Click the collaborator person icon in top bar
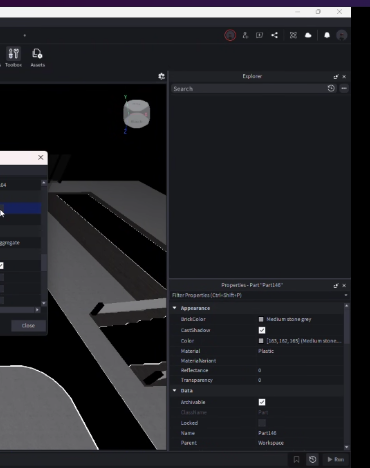This screenshot has height=468, width=370. click(245, 35)
